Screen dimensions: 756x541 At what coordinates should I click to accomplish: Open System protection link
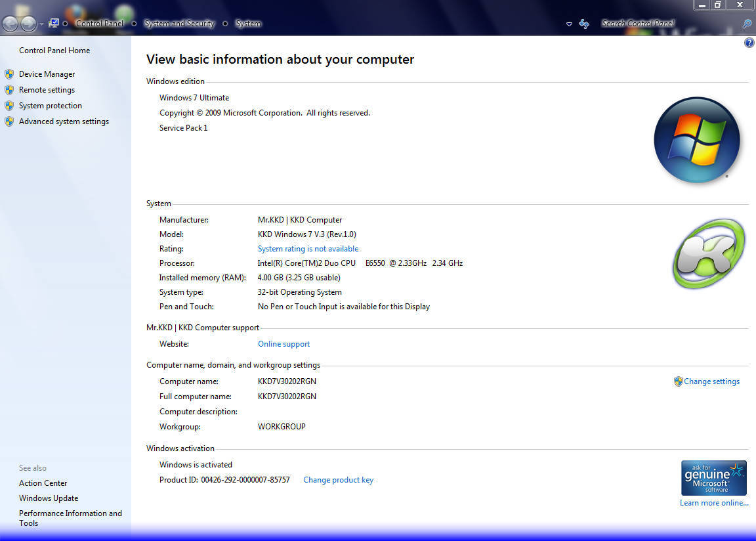(50, 106)
